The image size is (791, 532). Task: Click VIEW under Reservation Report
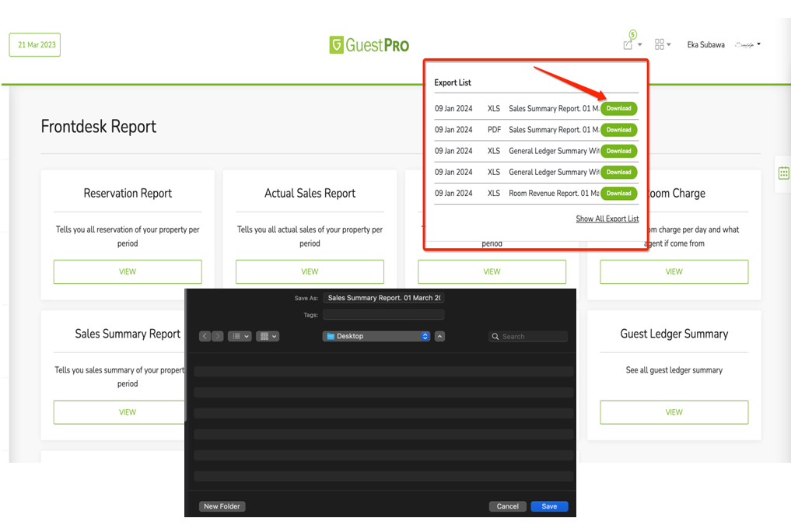coord(127,271)
